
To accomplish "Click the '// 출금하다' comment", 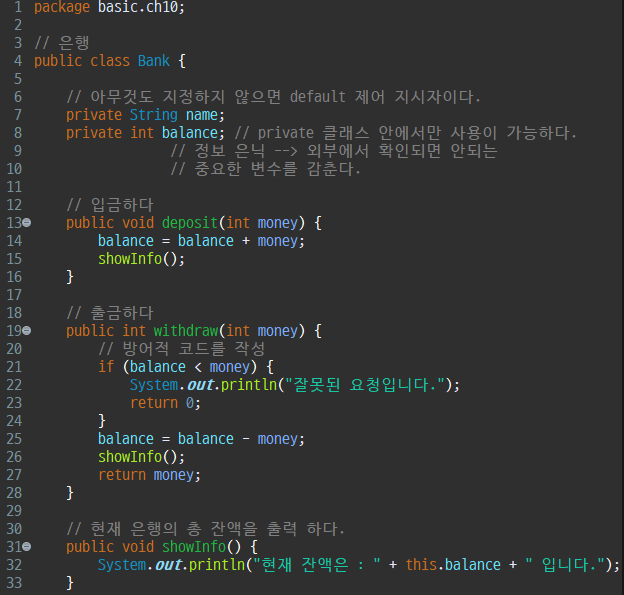I will pos(110,313).
